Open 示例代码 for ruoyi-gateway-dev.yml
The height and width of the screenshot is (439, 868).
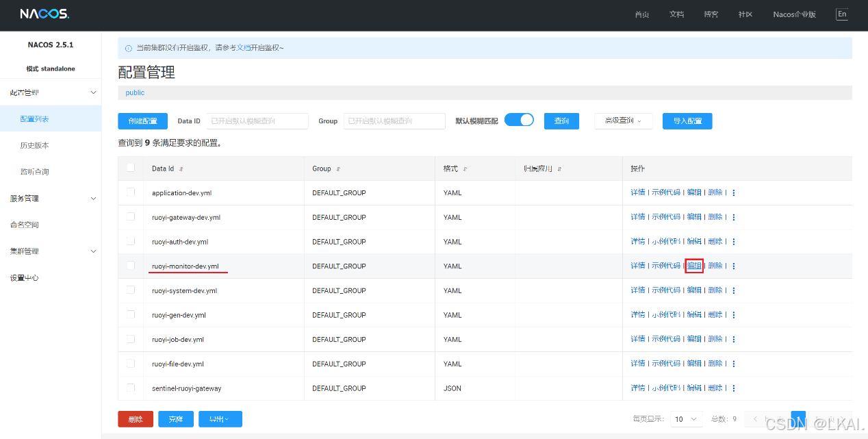click(666, 217)
